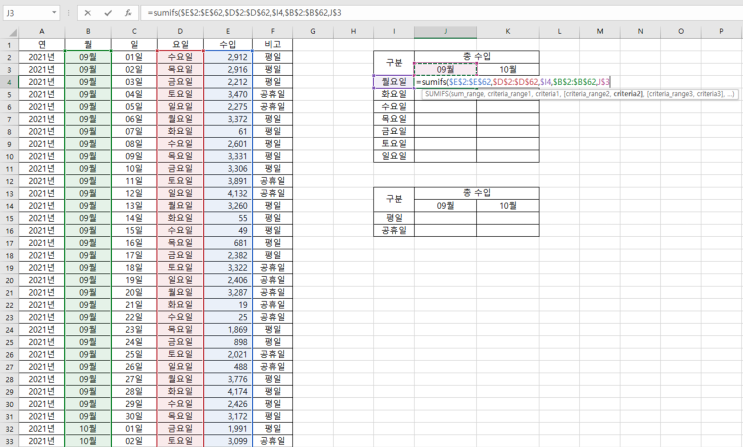Click cell B32 showing 10월
Image resolution: width=743 pixels, height=447 pixels.
point(88,429)
